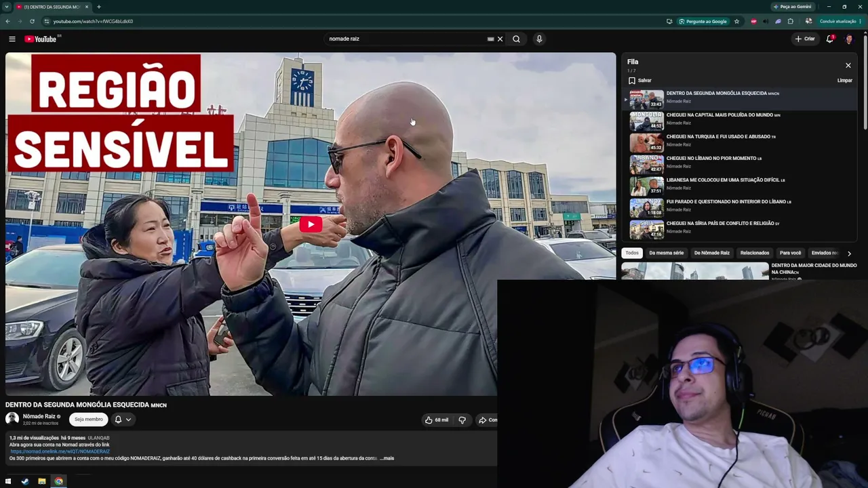The height and width of the screenshot is (488, 868).
Task: Click the browser address bar URL
Action: coord(93,22)
